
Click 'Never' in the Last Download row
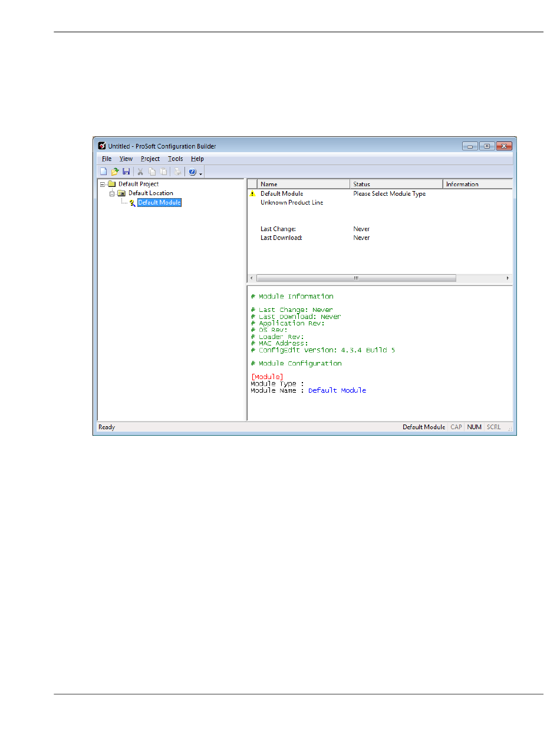coord(361,238)
